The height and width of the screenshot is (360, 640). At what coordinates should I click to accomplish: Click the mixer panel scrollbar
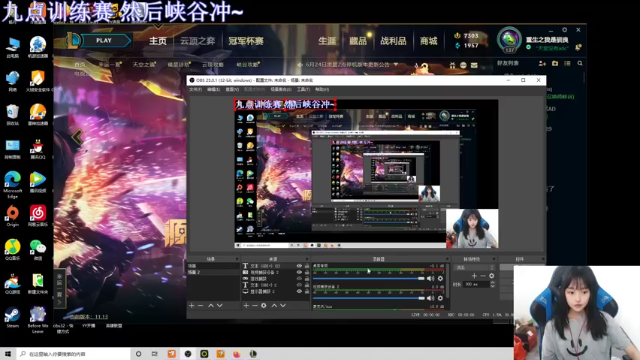tap(448, 282)
